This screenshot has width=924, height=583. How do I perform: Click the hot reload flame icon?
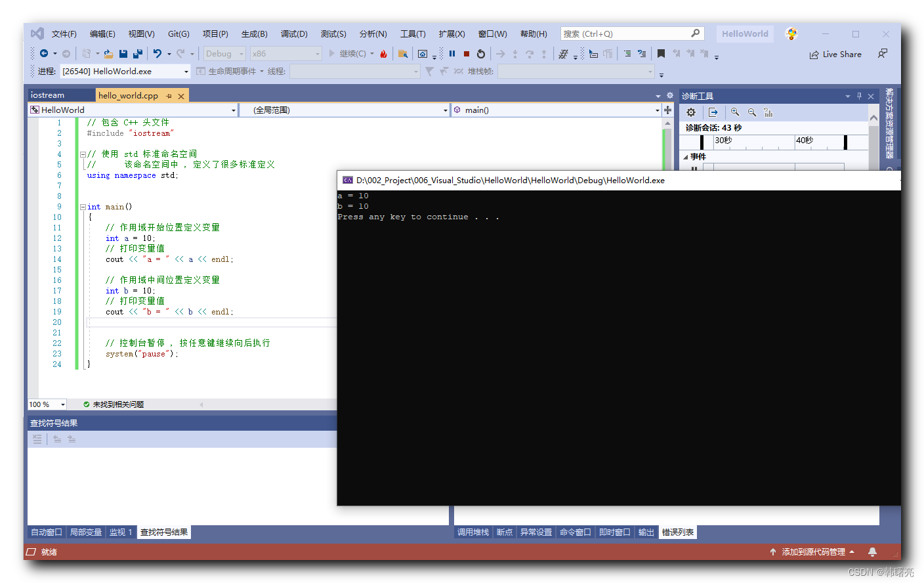(383, 54)
